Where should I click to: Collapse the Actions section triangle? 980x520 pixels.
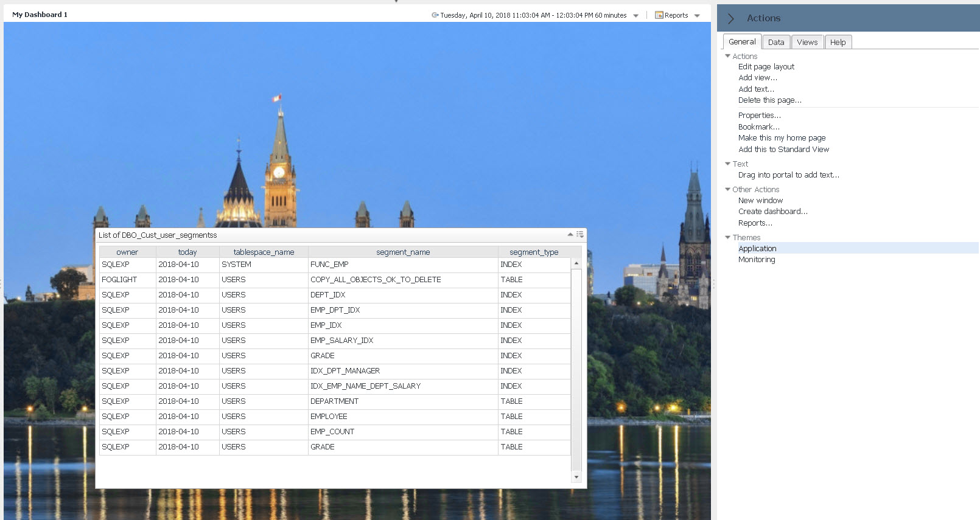click(x=727, y=56)
